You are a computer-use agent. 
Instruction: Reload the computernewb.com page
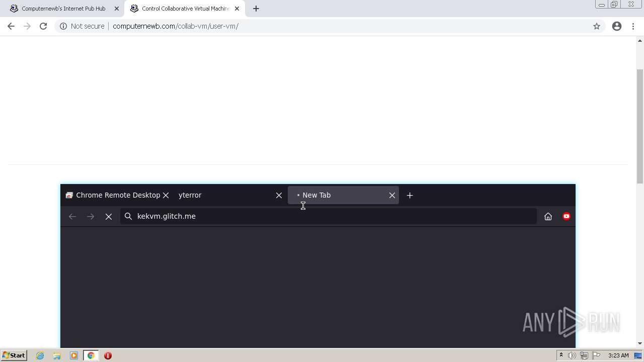pyautogui.click(x=43, y=26)
